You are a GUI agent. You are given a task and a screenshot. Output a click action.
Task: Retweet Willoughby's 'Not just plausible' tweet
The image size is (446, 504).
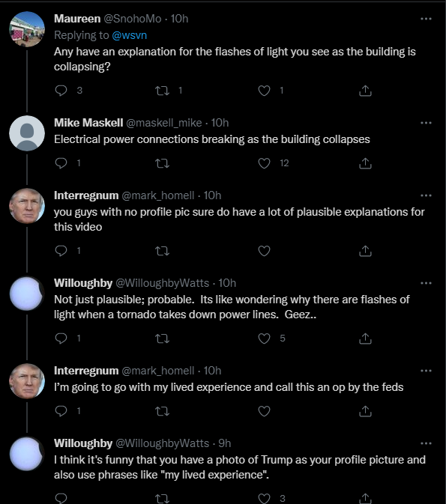(162, 338)
